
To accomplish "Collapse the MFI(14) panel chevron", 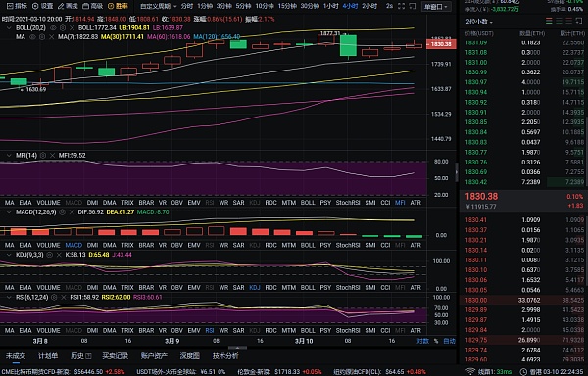I will pyautogui.click(x=9, y=155).
